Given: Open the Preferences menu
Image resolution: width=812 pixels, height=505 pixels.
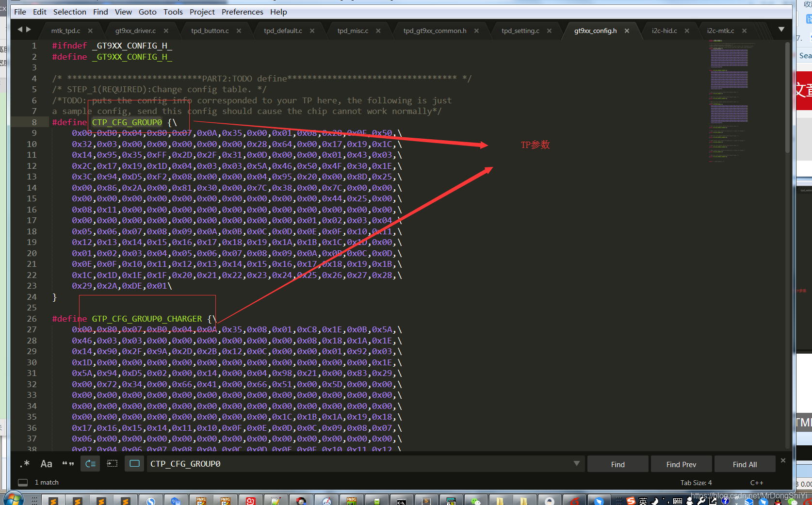Looking at the screenshot, I should point(243,12).
